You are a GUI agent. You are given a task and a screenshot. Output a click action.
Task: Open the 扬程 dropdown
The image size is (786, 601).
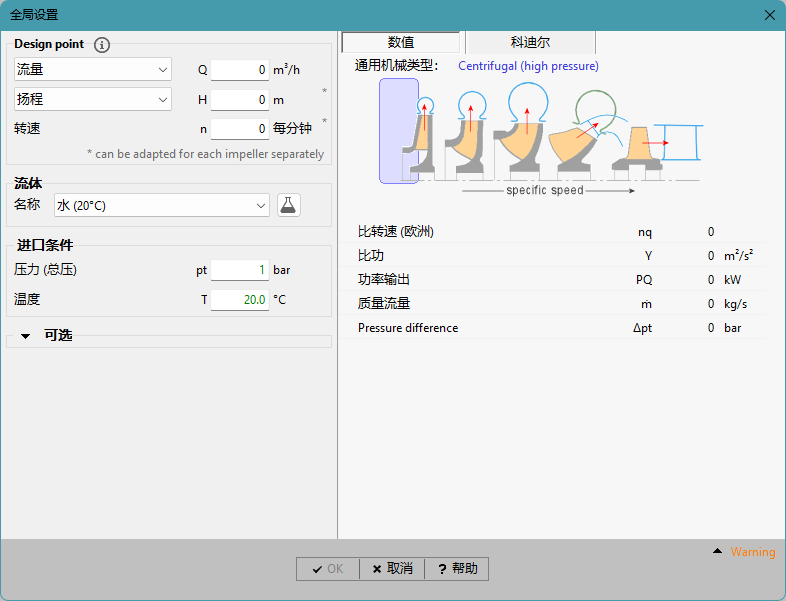(93, 100)
